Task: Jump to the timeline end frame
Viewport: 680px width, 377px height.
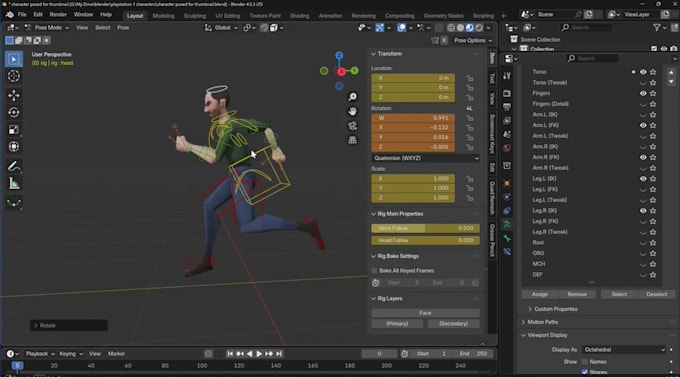Action: tap(279, 354)
